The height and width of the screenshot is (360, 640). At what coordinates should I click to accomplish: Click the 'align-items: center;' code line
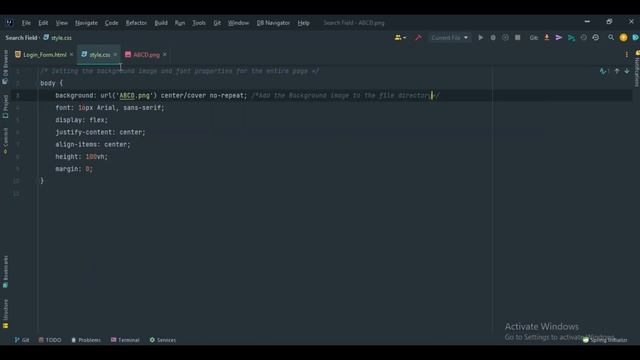click(x=93, y=144)
